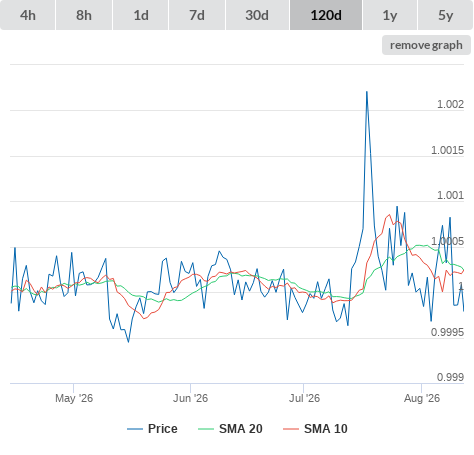Click the active 120d tab
The height and width of the screenshot is (455, 474).
pyautogui.click(x=326, y=15)
